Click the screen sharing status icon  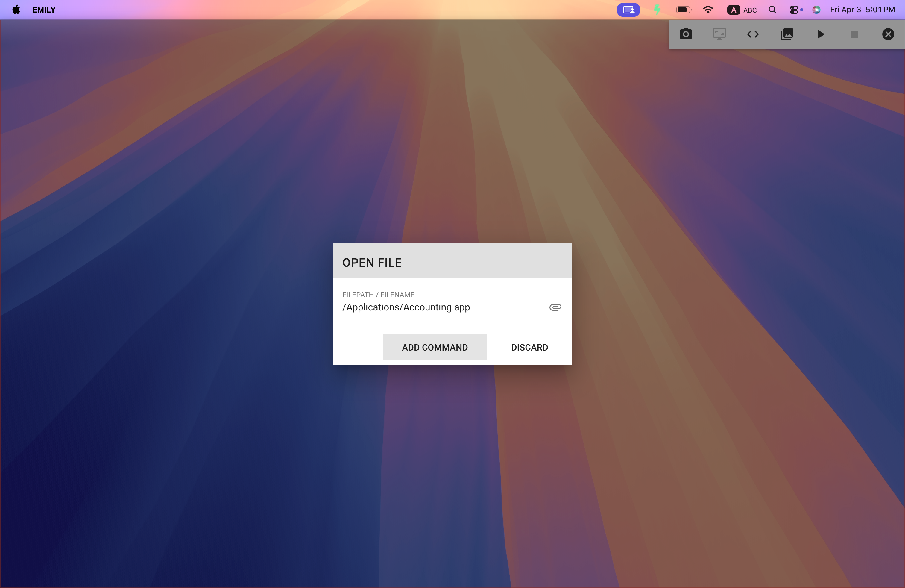click(x=628, y=10)
